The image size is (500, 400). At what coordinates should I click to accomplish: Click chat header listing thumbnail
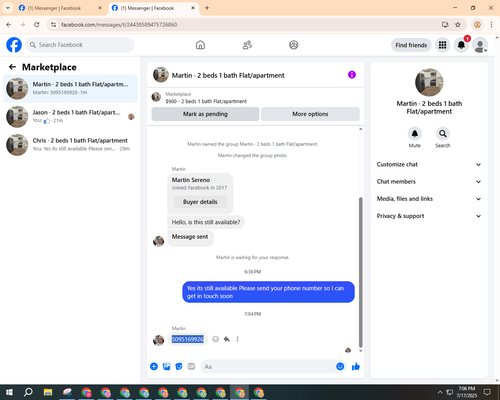[161, 75]
